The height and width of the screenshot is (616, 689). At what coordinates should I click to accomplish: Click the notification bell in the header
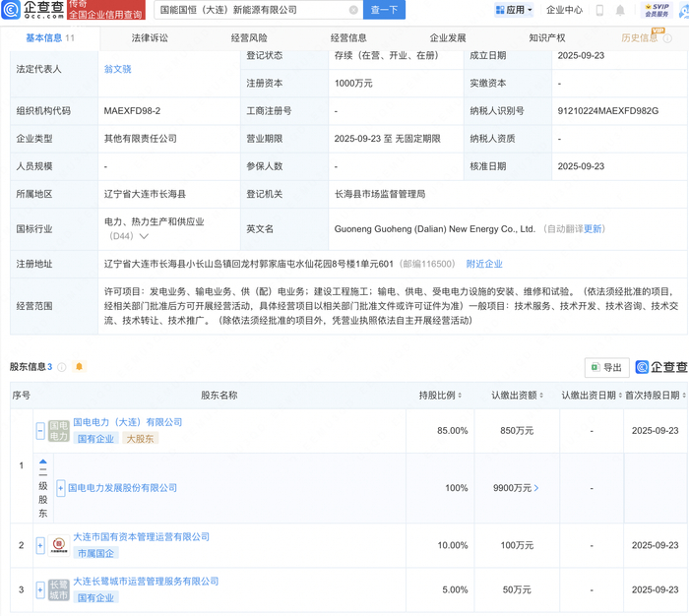point(620,10)
